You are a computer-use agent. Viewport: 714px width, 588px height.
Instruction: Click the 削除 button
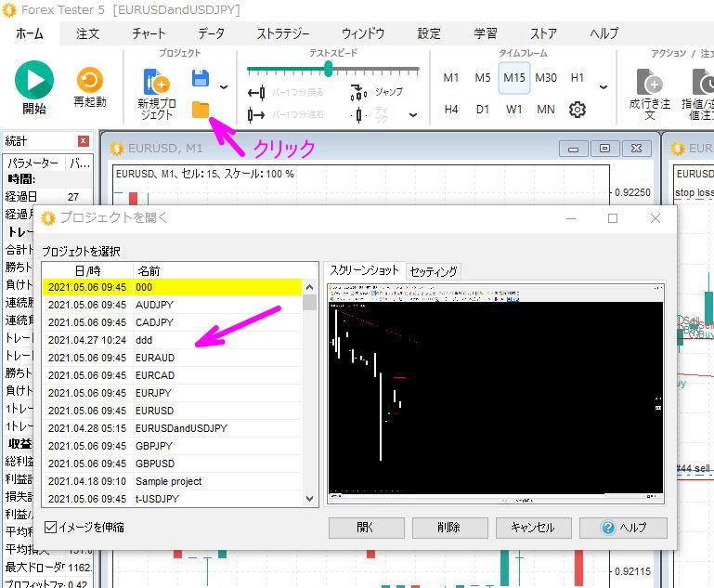pyautogui.click(x=449, y=528)
